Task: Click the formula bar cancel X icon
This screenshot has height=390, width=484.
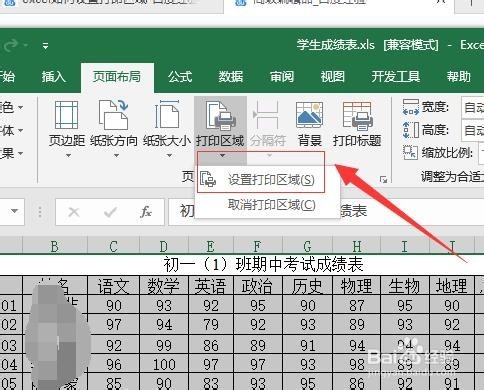Action: click(74, 212)
